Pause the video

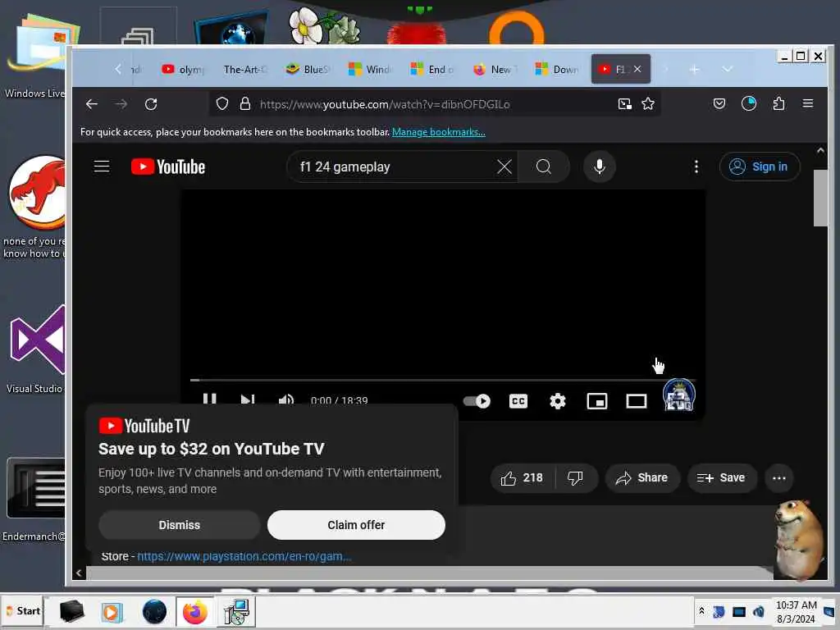pyautogui.click(x=209, y=399)
